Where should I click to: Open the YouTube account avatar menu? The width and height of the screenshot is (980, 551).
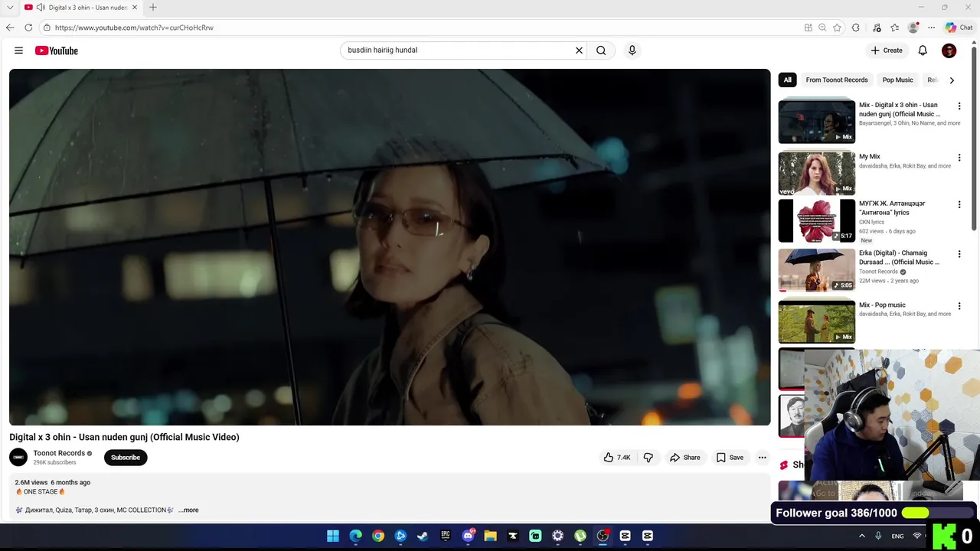point(949,51)
